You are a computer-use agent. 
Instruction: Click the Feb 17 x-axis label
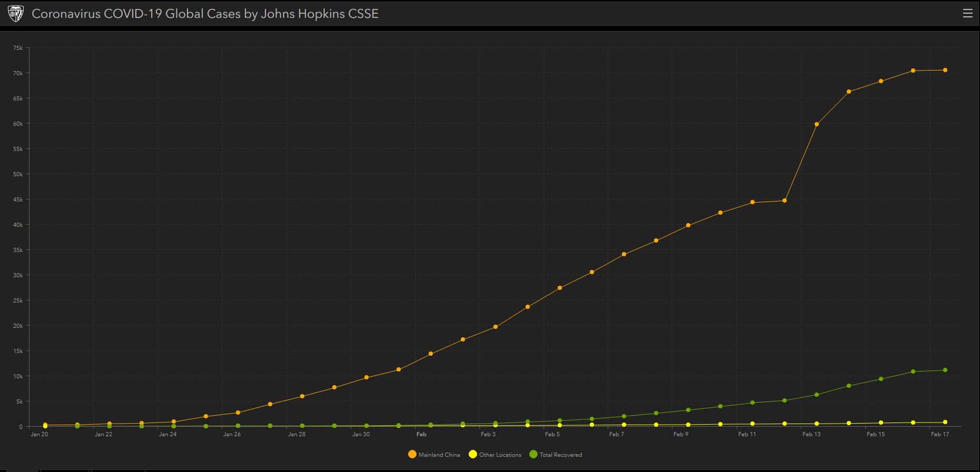(940, 434)
